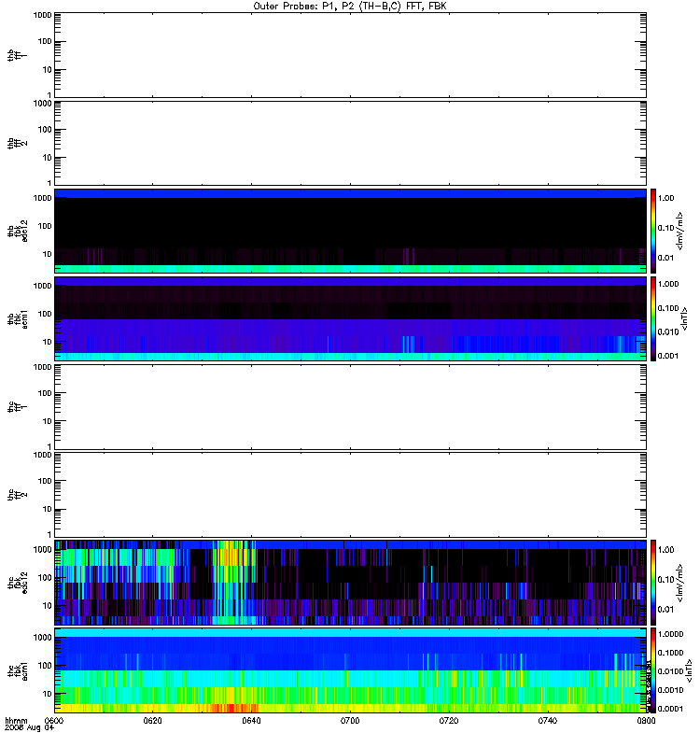700x747 pixels.
Task: Click the 100 y-tick label of thb fbk scm1
Action: [x=45, y=314]
